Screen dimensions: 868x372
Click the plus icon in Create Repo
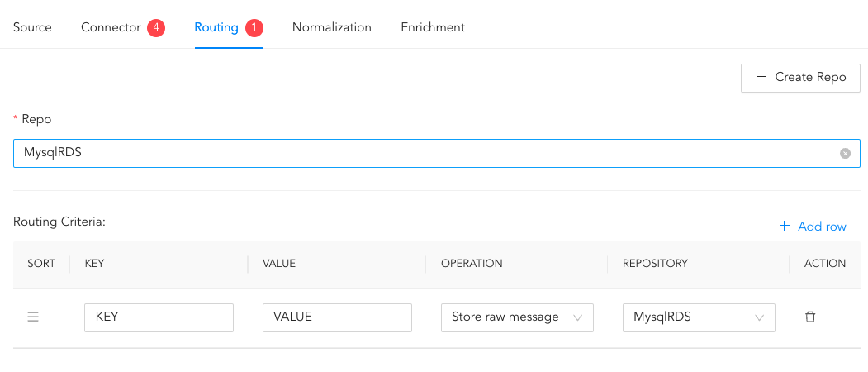[761, 77]
